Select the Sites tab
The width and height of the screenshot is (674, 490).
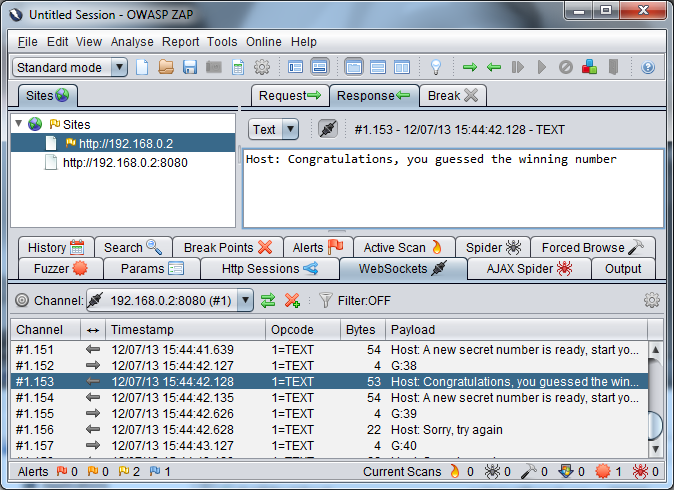coord(47,95)
